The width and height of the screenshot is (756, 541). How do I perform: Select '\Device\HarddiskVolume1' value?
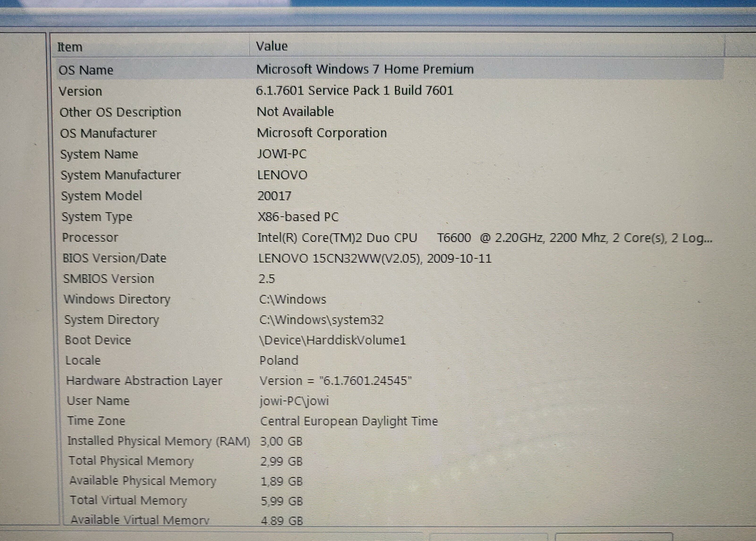(x=332, y=340)
